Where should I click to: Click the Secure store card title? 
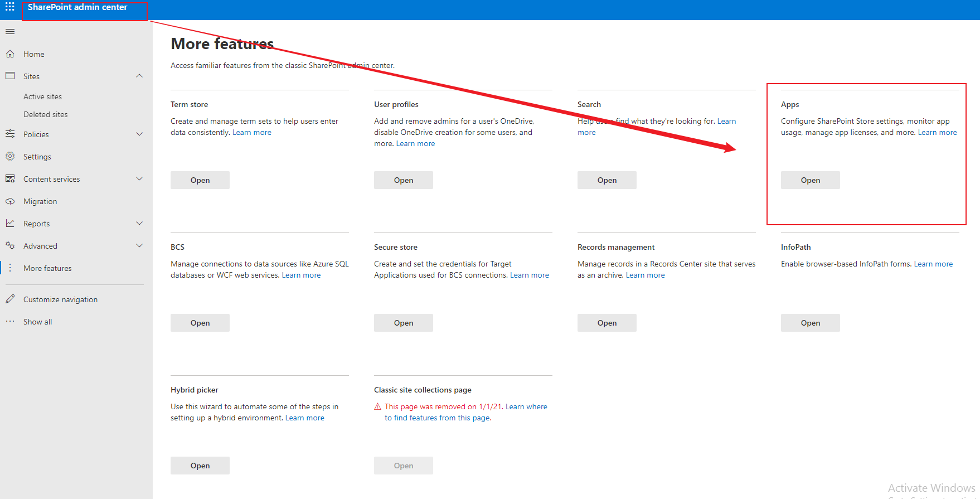(x=396, y=247)
